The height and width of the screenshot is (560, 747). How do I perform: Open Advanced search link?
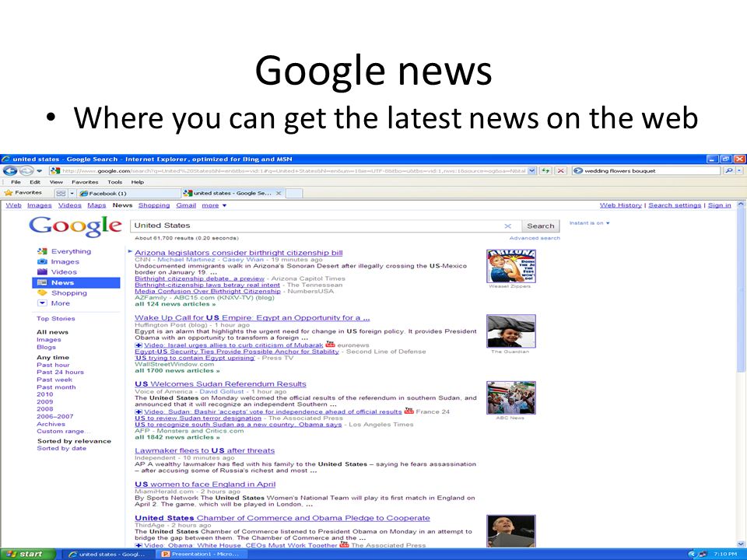[535, 238]
